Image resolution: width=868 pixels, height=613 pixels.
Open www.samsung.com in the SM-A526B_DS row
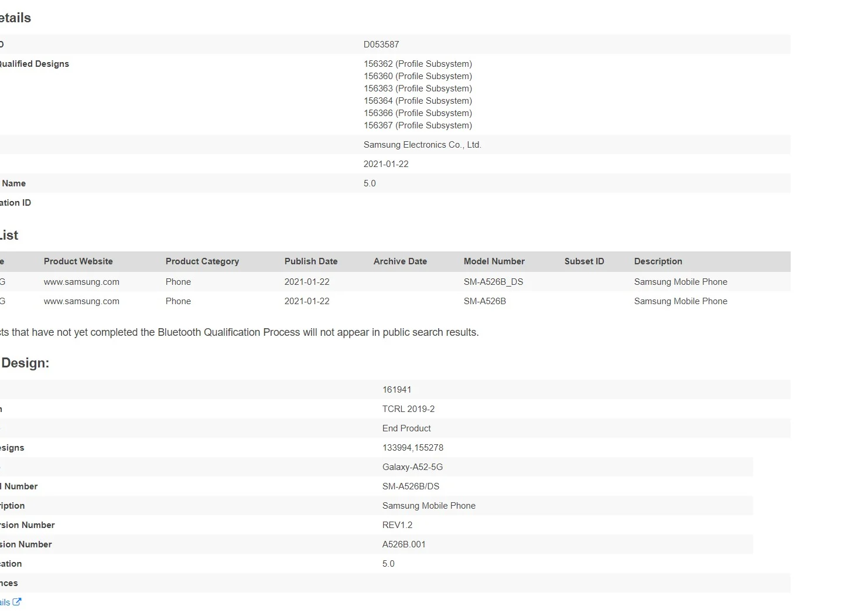[x=81, y=282]
